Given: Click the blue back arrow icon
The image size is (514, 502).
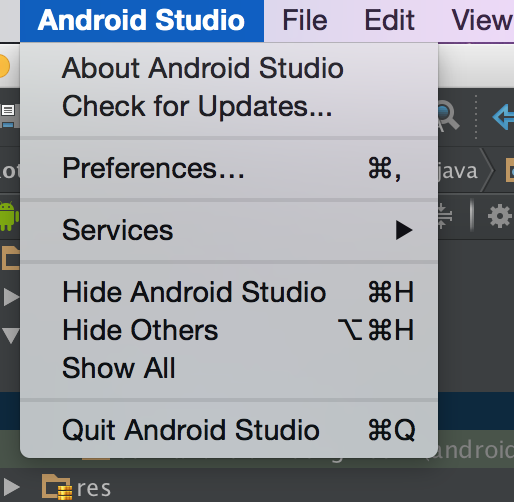Looking at the screenshot, I should click(x=503, y=117).
